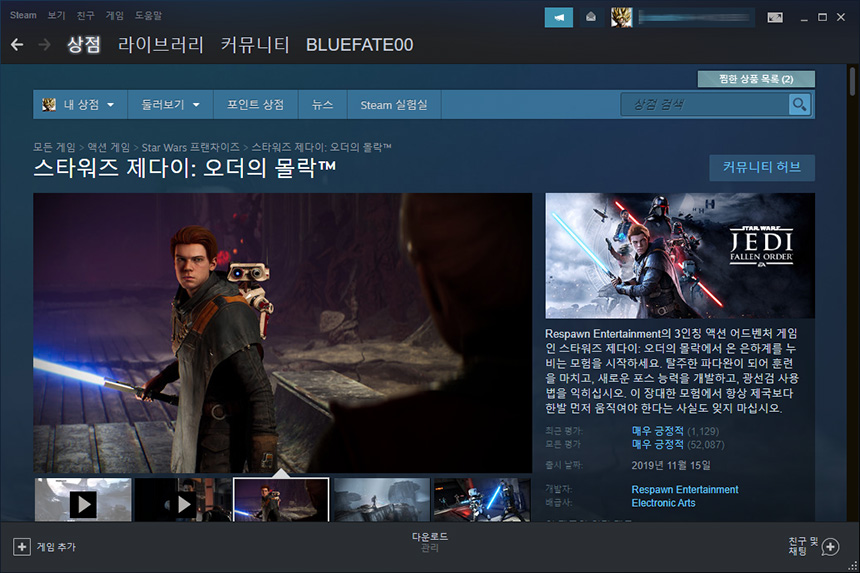
Task: Click the Electronic Arts publisher link
Action: pos(663,503)
